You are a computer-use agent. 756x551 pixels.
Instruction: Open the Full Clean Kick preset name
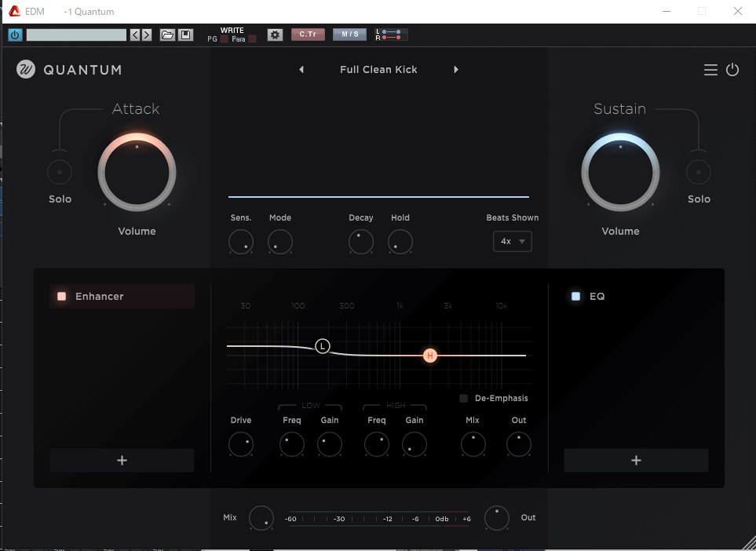click(378, 69)
